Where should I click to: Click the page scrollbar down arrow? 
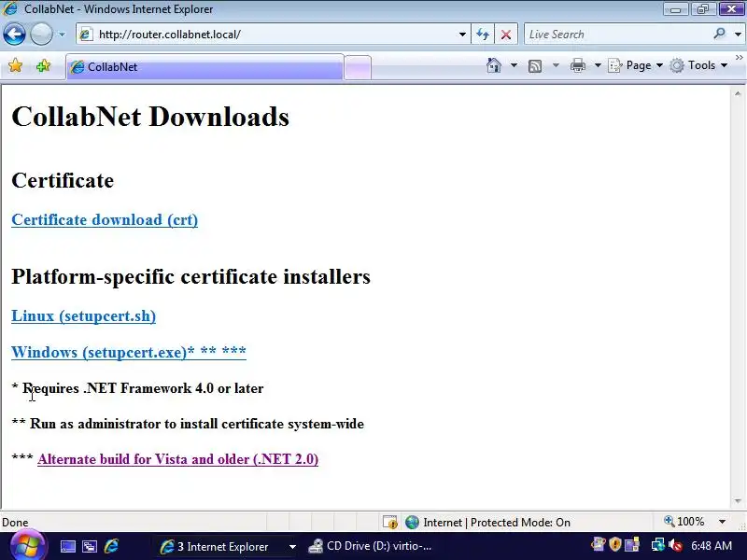coord(738,501)
